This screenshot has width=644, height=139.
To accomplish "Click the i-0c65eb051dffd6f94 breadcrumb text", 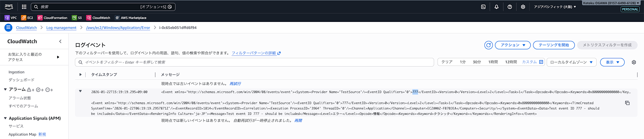I will point(178,28).
